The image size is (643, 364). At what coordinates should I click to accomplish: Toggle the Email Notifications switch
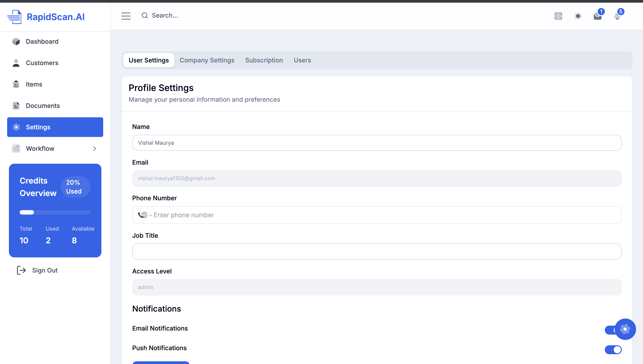[609, 330]
